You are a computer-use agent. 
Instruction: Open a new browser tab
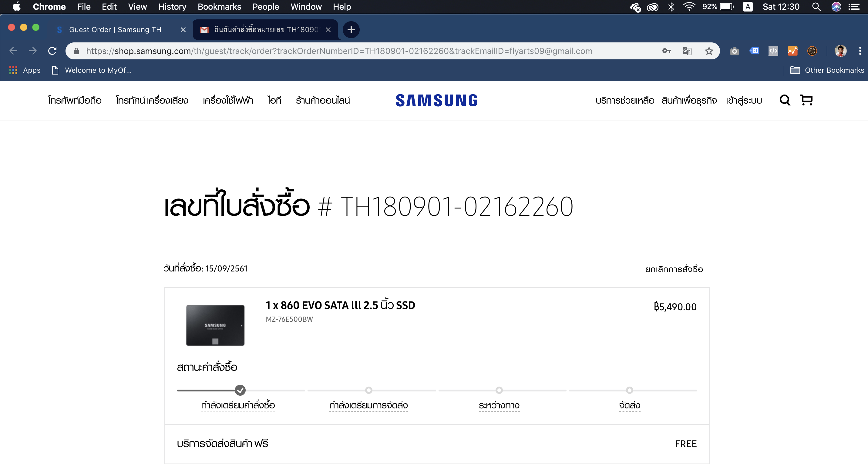(351, 30)
